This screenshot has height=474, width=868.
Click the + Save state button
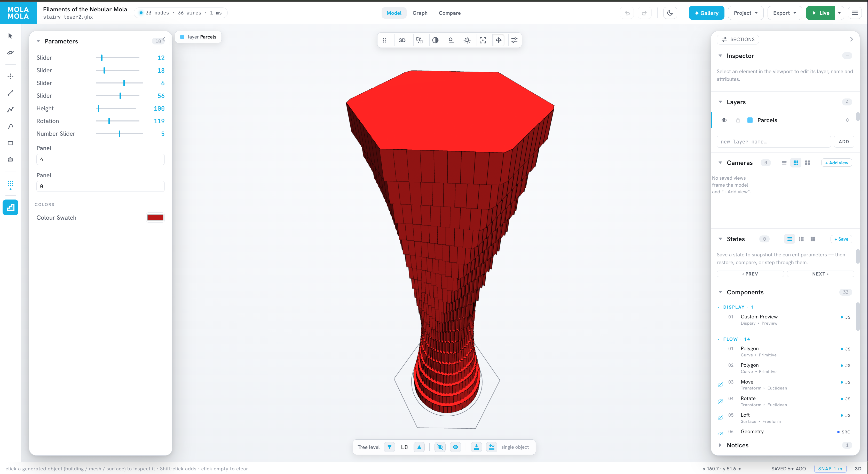(x=841, y=239)
